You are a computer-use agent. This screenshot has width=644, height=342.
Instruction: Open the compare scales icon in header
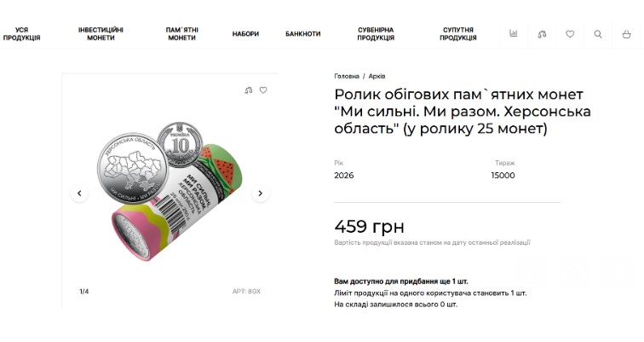point(542,34)
